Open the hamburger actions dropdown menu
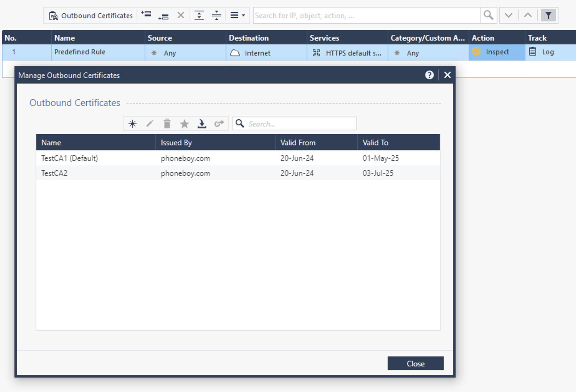 point(238,15)
